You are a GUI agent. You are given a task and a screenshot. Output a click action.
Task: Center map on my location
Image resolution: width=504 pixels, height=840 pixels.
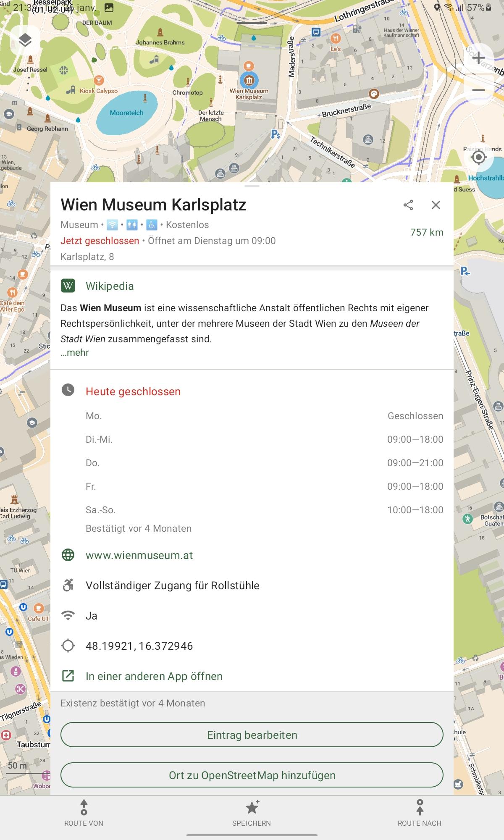(478, 157)
